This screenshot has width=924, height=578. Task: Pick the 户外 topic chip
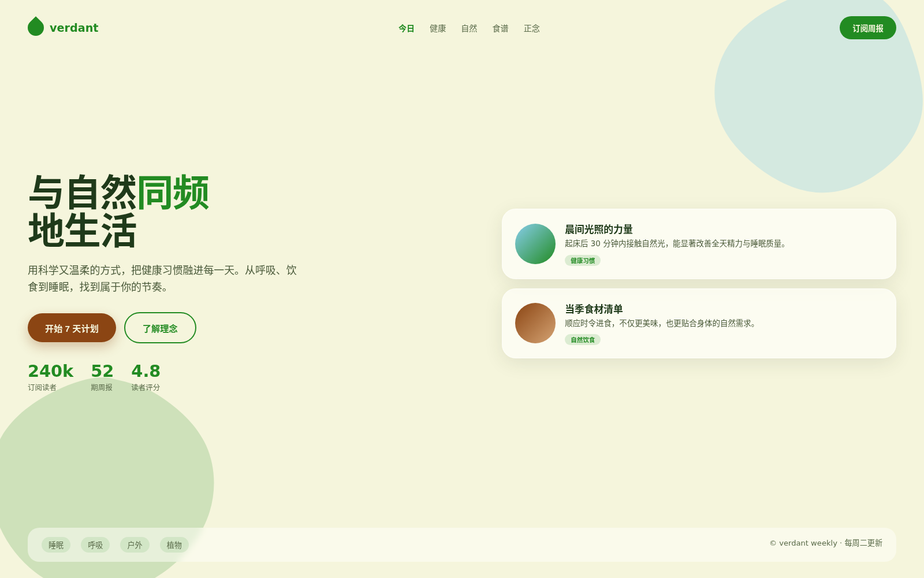pyautogui.click(x=135, y=545)
